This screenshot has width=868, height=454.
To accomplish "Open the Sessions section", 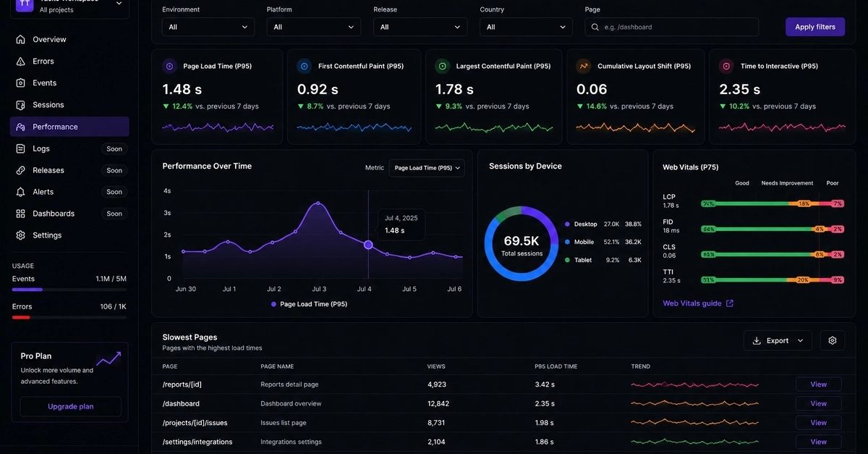I will pos(69,105).
